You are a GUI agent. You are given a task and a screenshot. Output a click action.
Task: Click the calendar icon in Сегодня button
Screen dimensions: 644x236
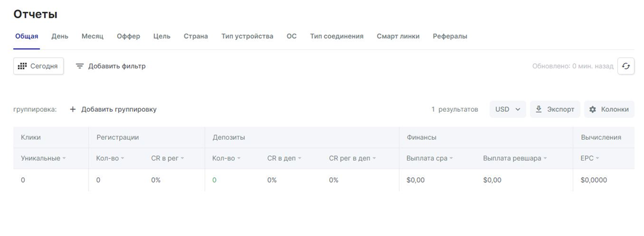(x=22, y=66)
